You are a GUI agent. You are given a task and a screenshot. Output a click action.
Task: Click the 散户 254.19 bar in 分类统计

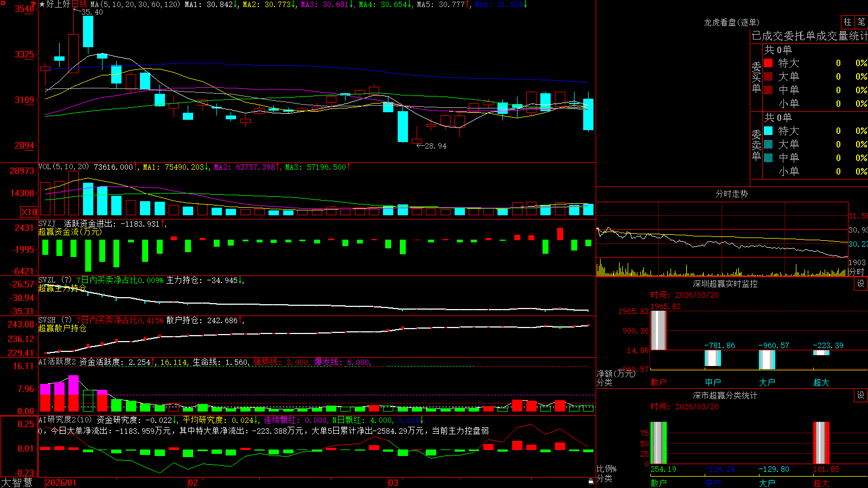pos(659,443)
